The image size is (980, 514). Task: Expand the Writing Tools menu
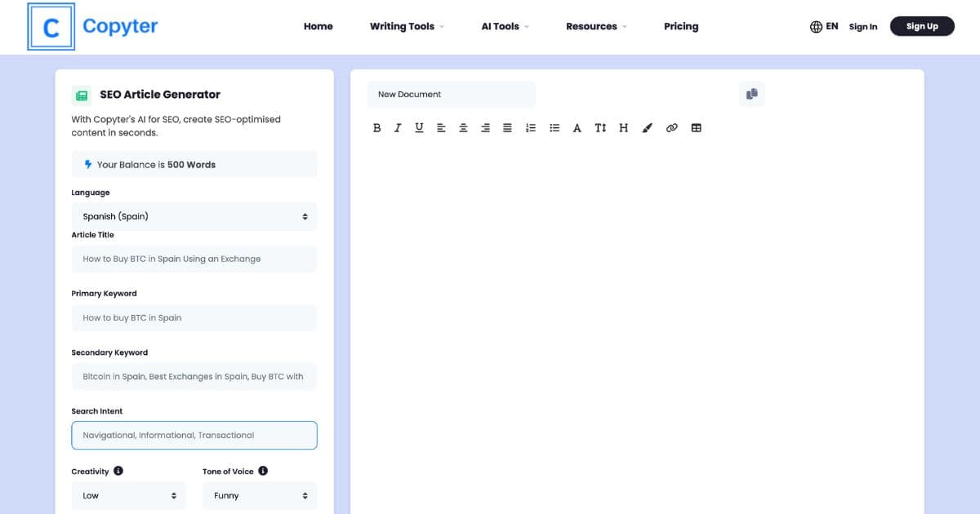(402, 26)
